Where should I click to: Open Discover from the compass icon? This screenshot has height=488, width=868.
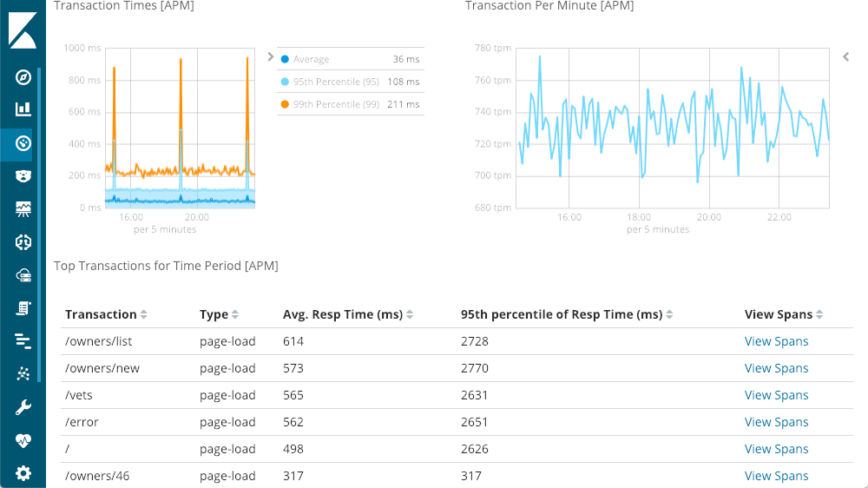click(x=23, y=77)
